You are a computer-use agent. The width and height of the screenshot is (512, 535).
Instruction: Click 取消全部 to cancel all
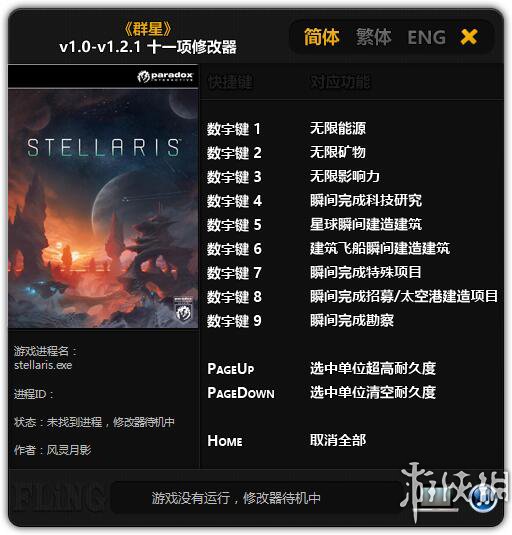338,440
